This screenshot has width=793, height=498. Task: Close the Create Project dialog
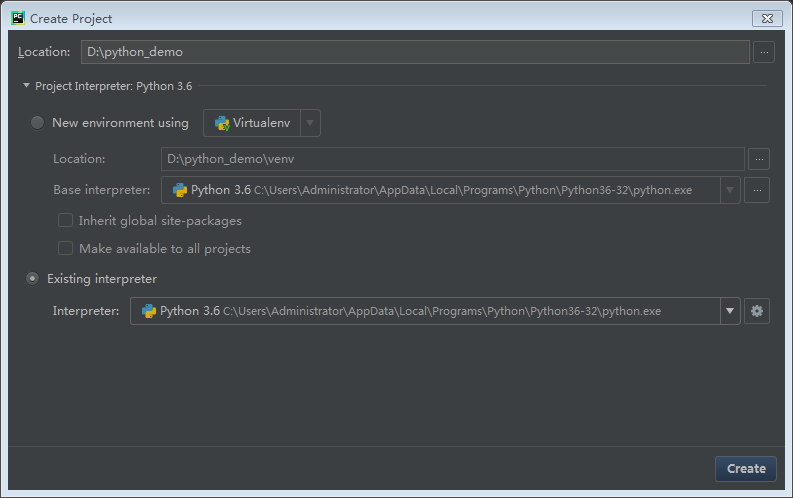pyautogui.click(x=767, y=18)
